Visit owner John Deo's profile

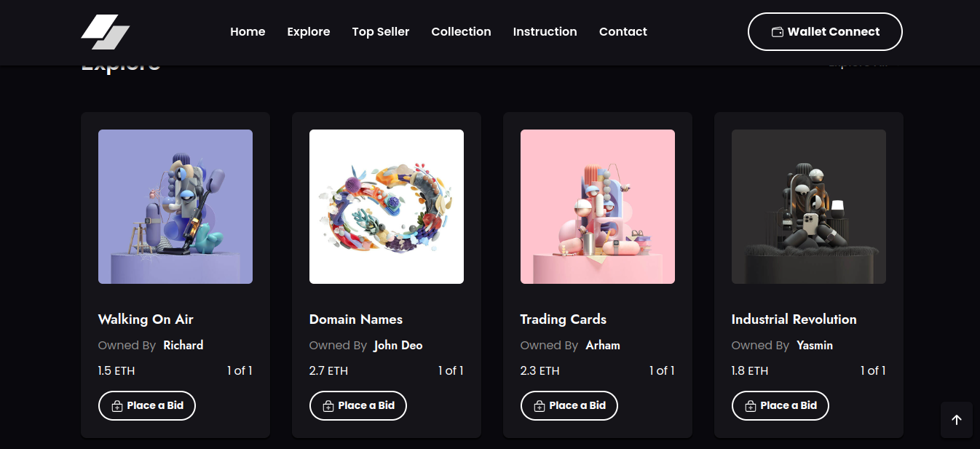(x=398, y=345)
